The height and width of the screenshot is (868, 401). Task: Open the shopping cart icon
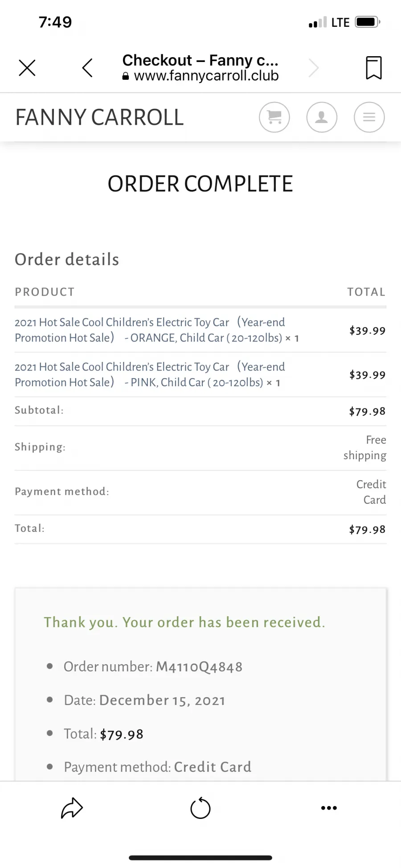[x=274, y=117]
